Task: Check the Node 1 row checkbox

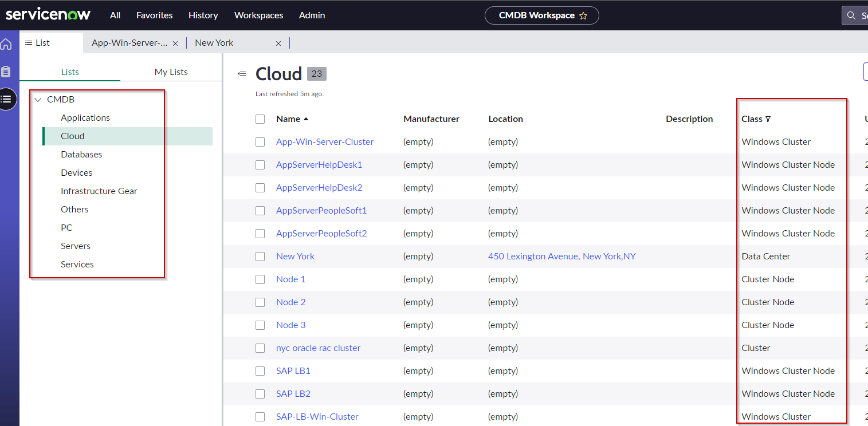Action: pyautogui.click(x=260, y=279)
